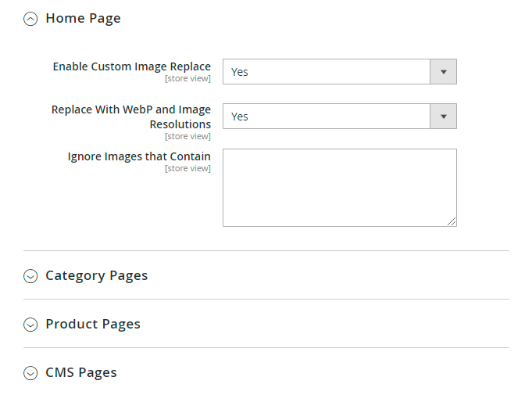
Task: Click the CMS Pages circular chevron icon
Action: point(30,373)
